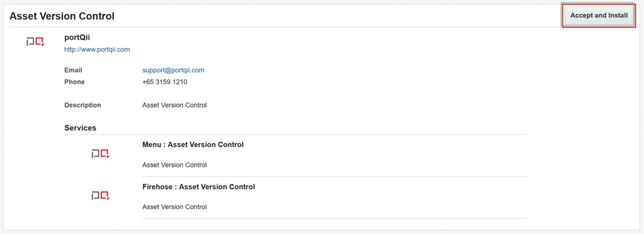Screen dimensions: 644x234
Task: Click the description text under Firehose service
Action: click(x=175, y=207)
